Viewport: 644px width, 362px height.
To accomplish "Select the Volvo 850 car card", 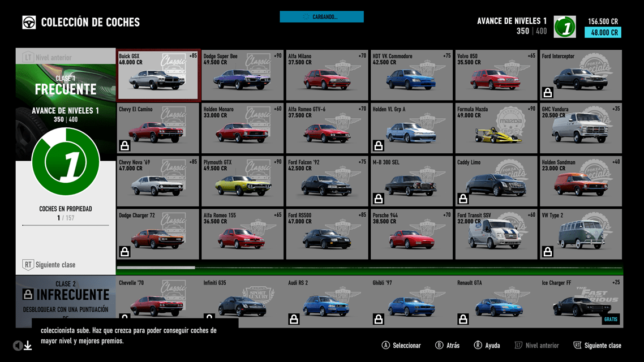I will (x=496, y=75).
